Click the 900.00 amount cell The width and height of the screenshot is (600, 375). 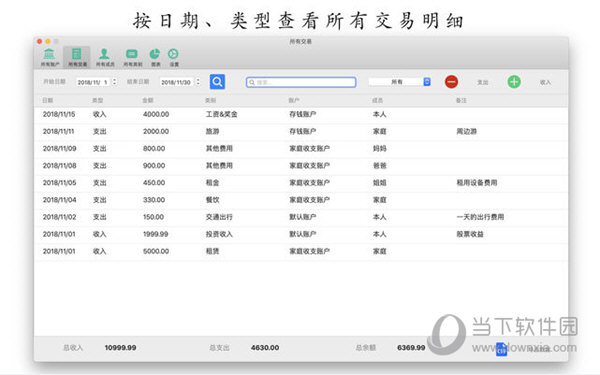[x=154, y=166]
